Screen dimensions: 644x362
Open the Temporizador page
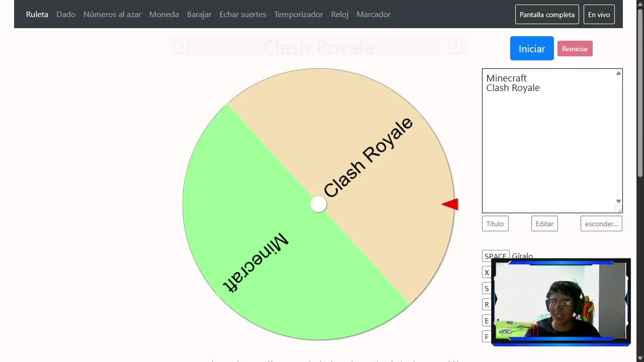tap(299, 15)
